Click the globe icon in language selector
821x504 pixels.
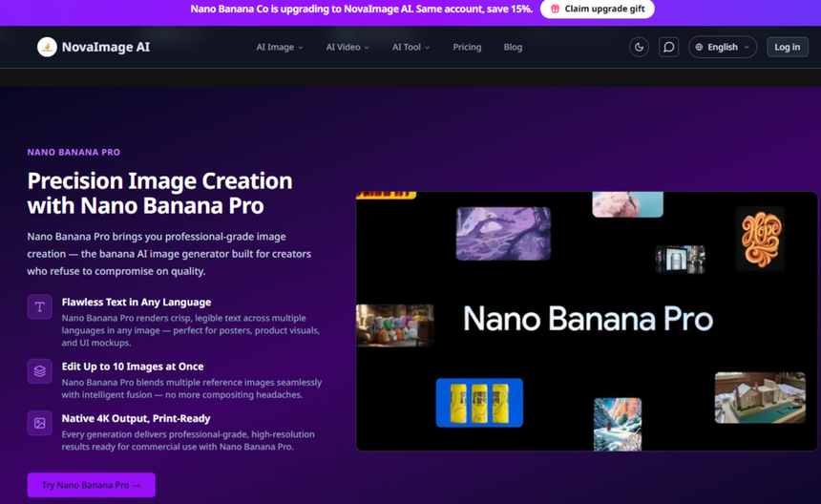point(699,47)
